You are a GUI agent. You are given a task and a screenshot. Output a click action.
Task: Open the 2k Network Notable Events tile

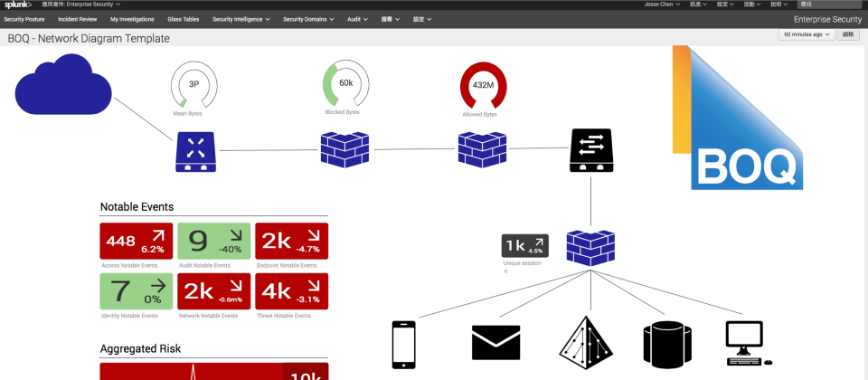point(213,291)
